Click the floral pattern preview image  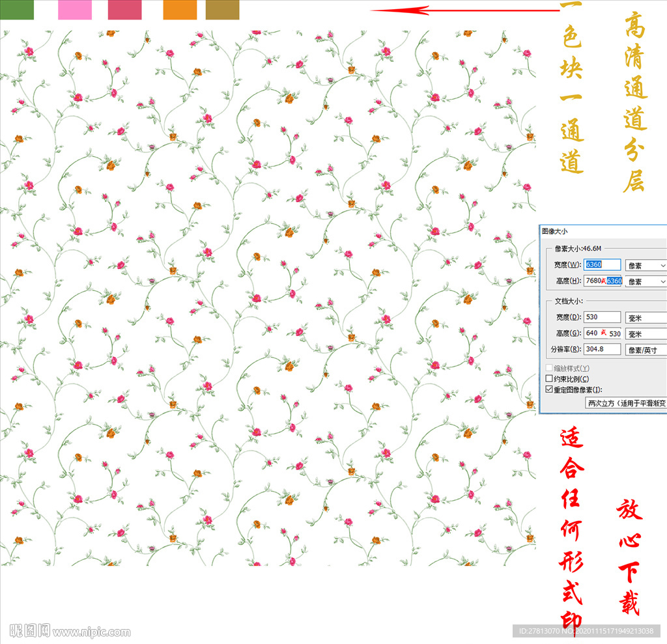(268, 298)
